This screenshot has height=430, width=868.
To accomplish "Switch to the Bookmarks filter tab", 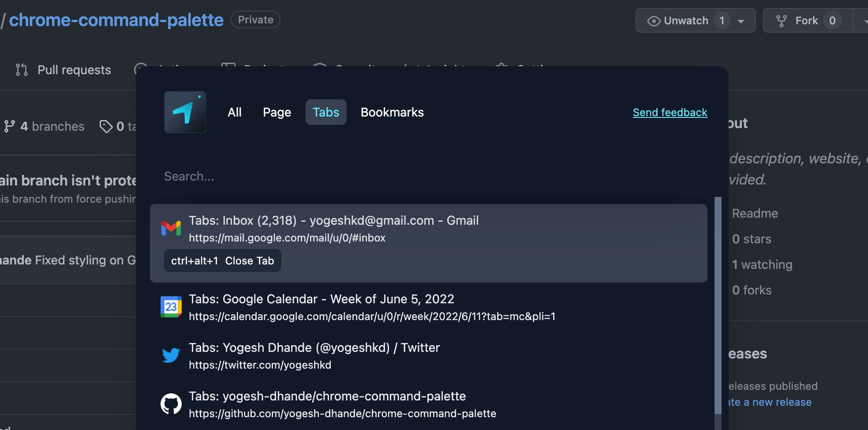I will click(392, 112).
